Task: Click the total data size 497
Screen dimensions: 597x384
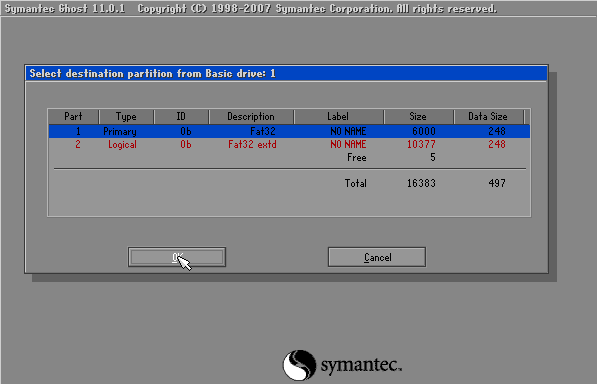Action: tap(497, 183)
